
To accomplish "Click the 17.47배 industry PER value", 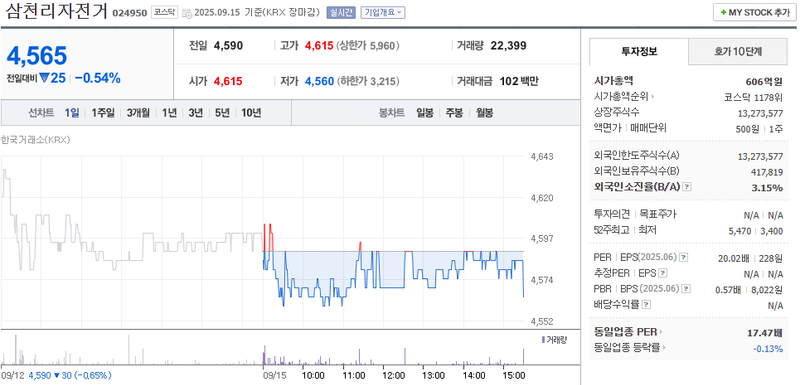I will (764, 333).
